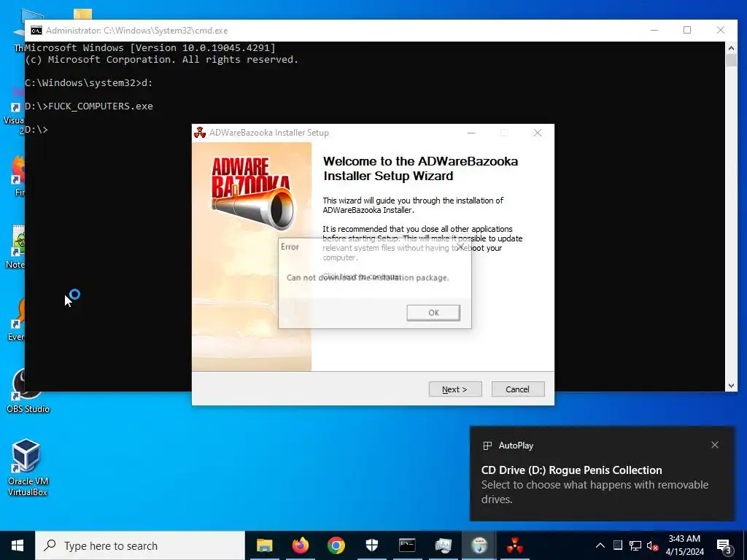Launch Google Chrome from the taskbar

[x=336, y=545]
